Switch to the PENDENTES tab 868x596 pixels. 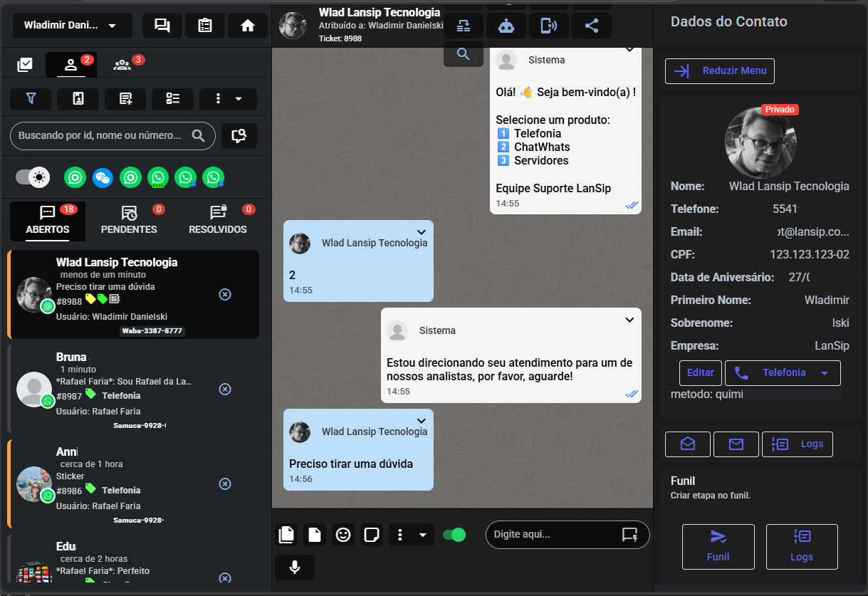click(129, 221)
